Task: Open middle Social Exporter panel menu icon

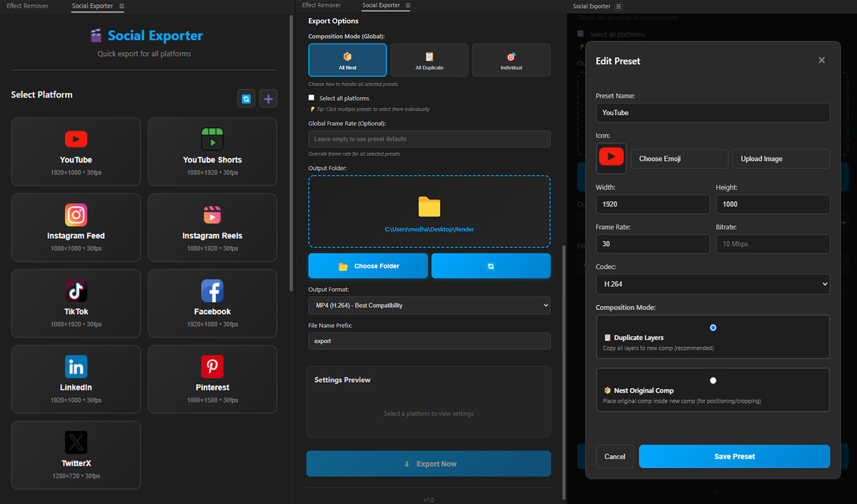Action: (x=408, y=6)
